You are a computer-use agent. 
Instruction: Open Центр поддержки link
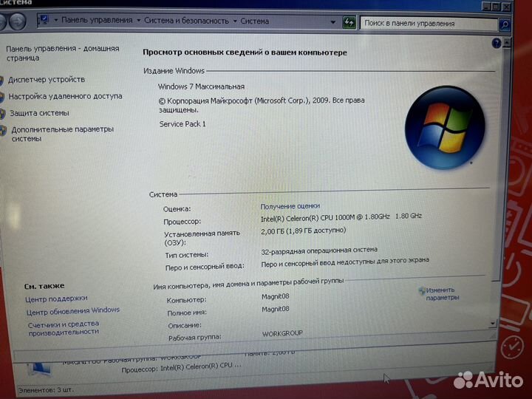[x=56, y=299]
